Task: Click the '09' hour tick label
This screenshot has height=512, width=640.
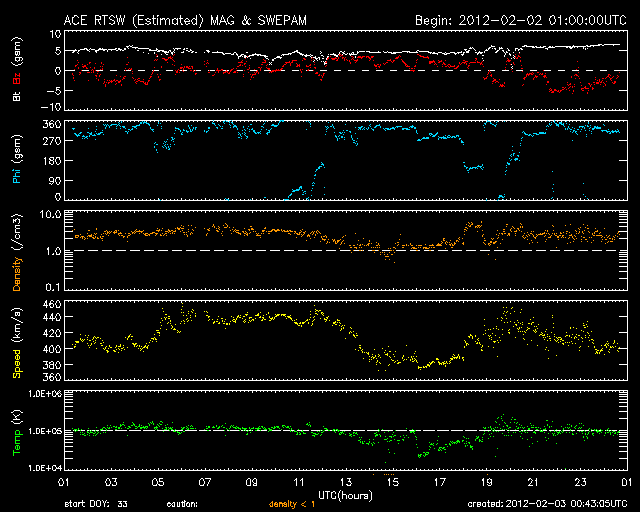Action: [252, 483]
